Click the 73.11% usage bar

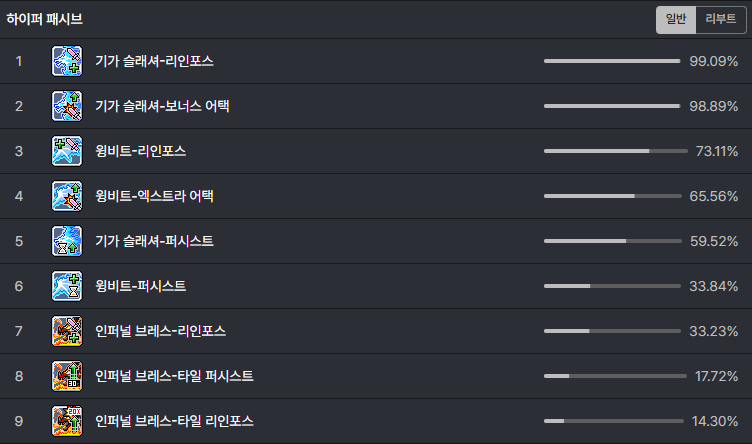click(615, 151)
